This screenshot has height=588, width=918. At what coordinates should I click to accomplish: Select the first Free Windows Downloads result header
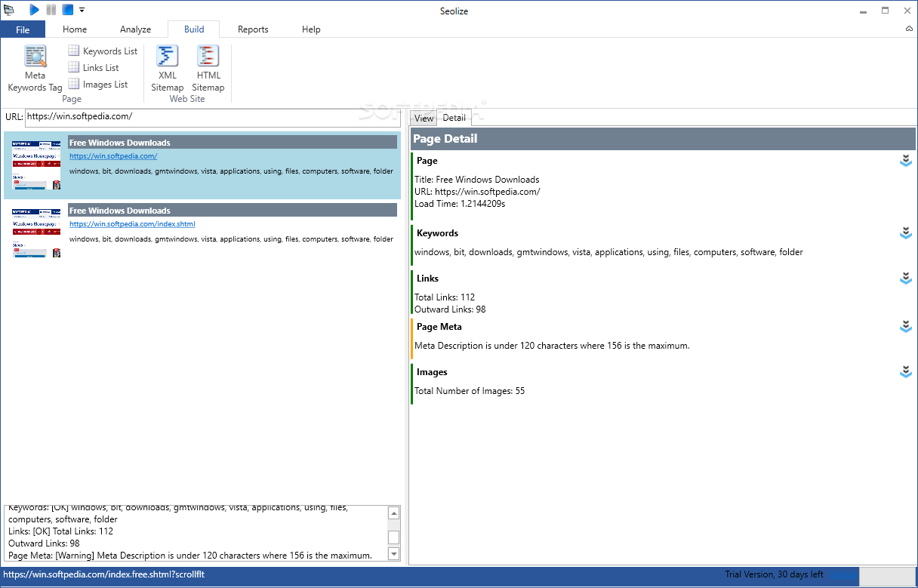pos(233,142)
